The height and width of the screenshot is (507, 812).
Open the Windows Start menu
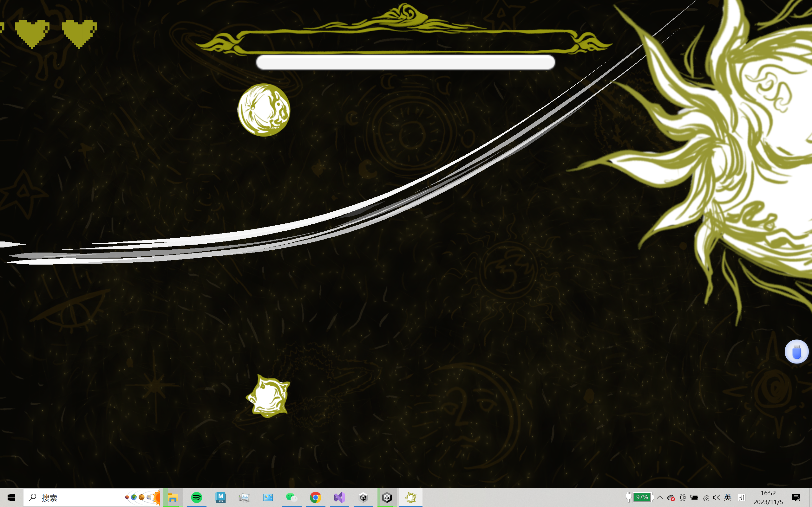coord(11,497)
